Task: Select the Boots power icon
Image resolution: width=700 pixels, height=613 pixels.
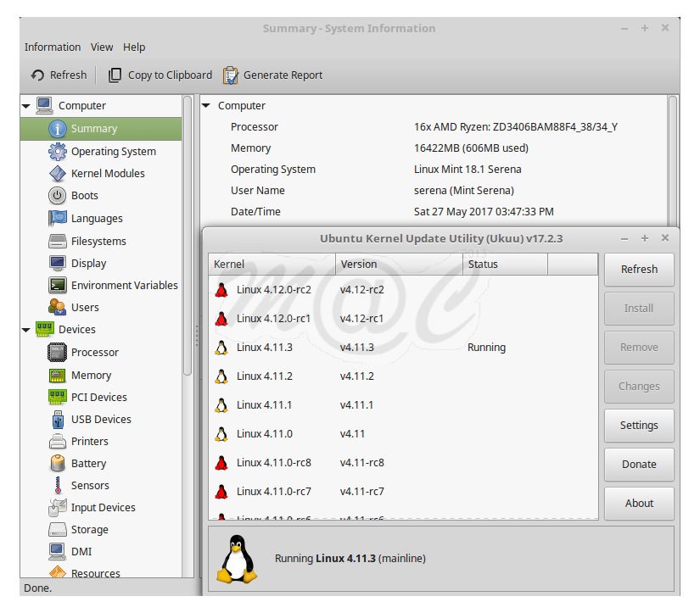Action: coord(57,195)
